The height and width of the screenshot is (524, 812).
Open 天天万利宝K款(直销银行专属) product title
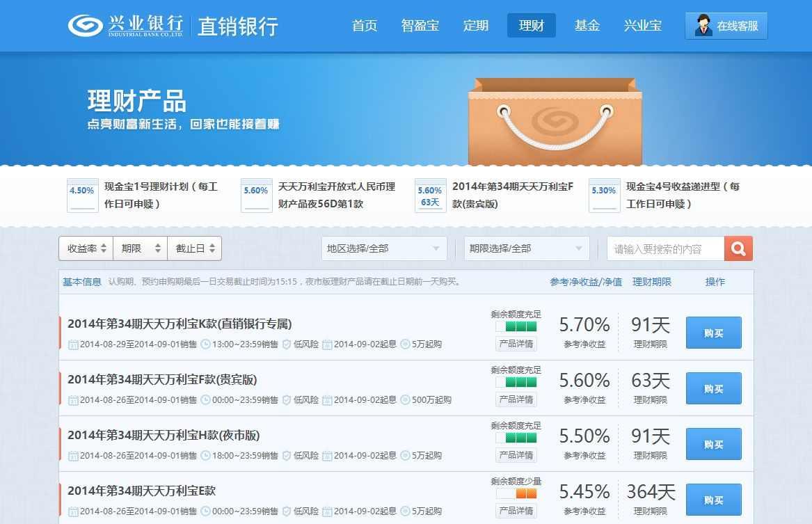(180, 324)
